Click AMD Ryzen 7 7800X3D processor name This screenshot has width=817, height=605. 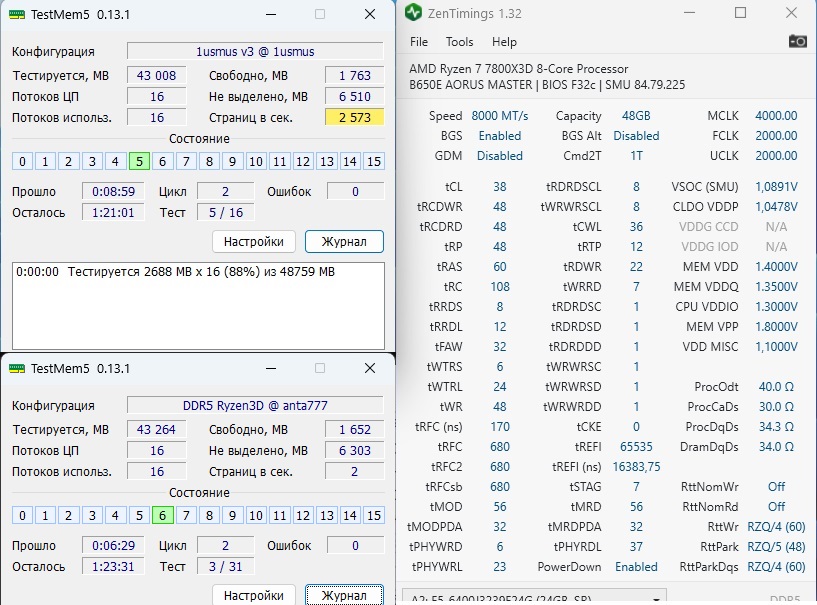click(x=518, y=69)
